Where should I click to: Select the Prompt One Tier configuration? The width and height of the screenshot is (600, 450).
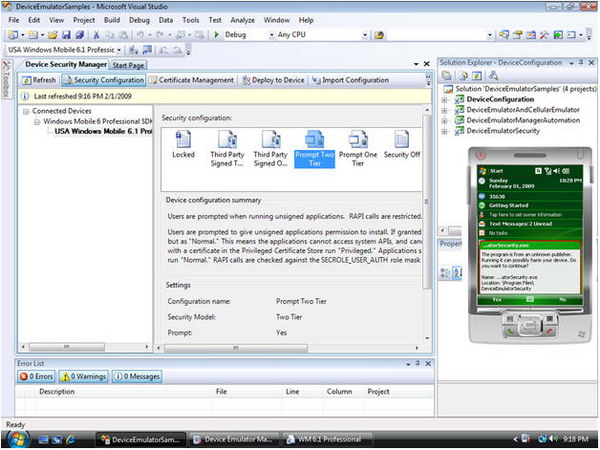[x=358, y=148]
